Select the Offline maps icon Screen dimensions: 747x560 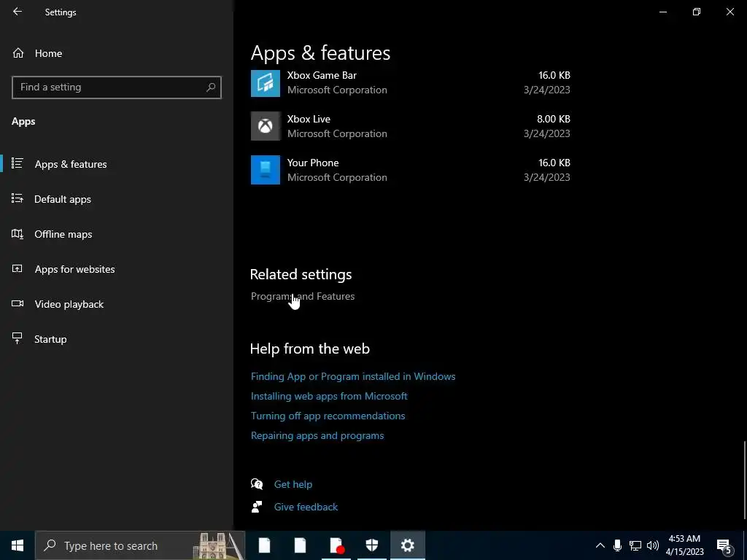18,234
